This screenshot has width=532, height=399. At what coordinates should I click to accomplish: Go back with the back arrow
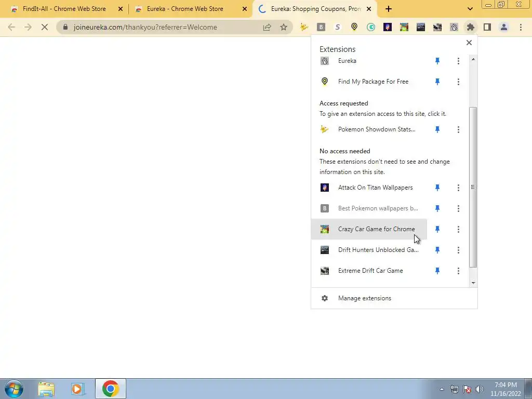click(x=11, y=27)
